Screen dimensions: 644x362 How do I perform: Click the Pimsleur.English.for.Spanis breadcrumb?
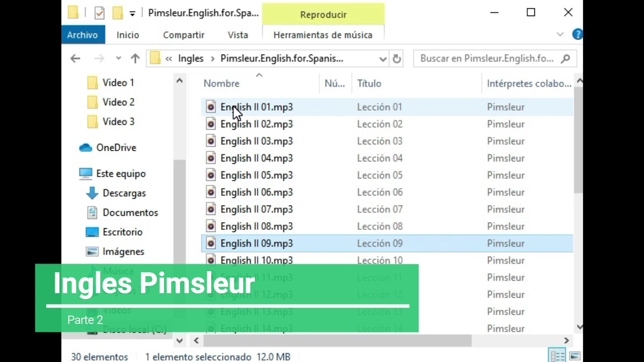coord(282,58)
